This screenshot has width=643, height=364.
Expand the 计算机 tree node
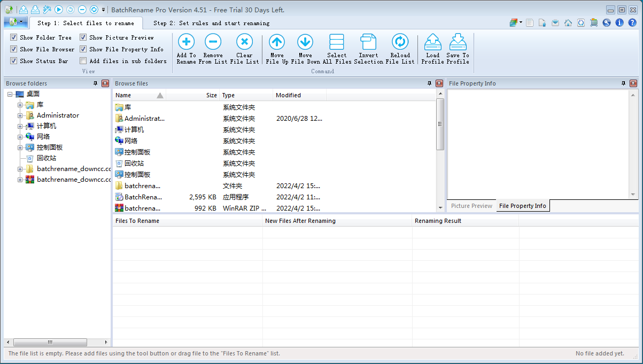coord(20,126)
